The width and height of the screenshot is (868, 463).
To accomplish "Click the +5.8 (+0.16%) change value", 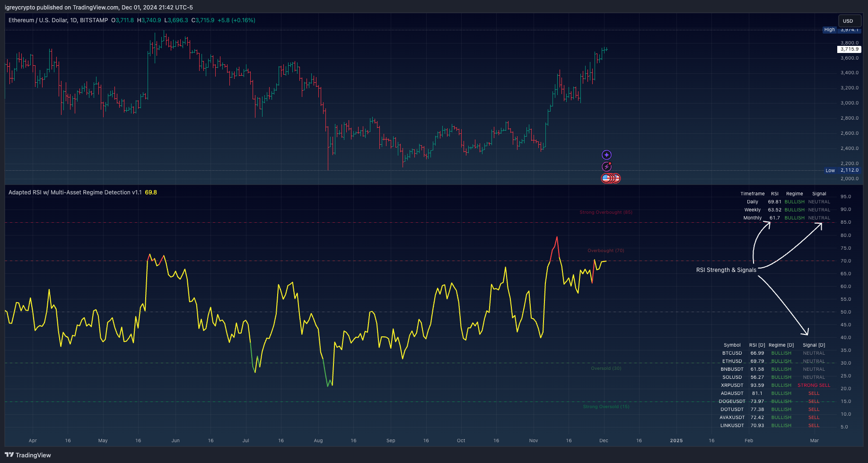I will click(x=237, y=20).
